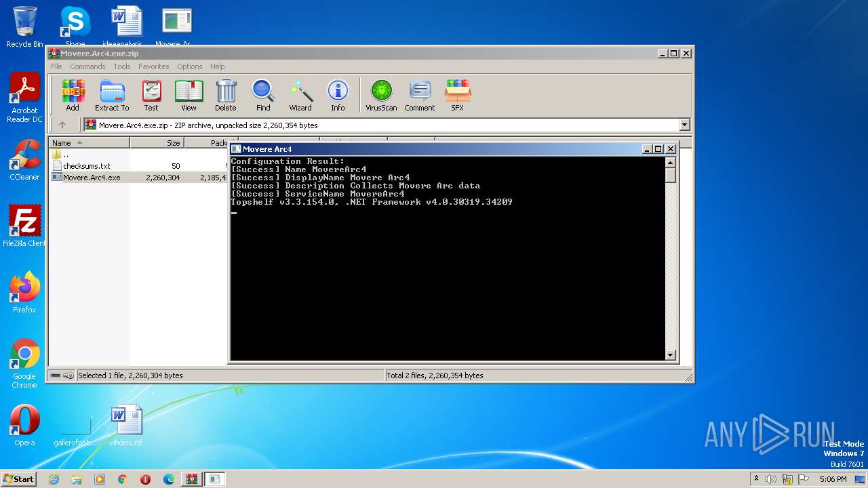Open the Find tool in WinRAR
This screenshot has width=868, height=488.
[263, 96]
